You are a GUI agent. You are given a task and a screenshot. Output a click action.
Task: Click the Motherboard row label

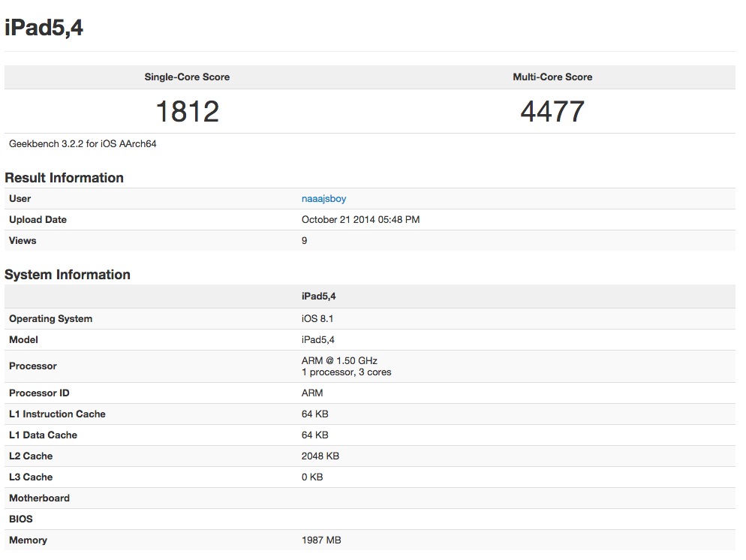[39, 498]
